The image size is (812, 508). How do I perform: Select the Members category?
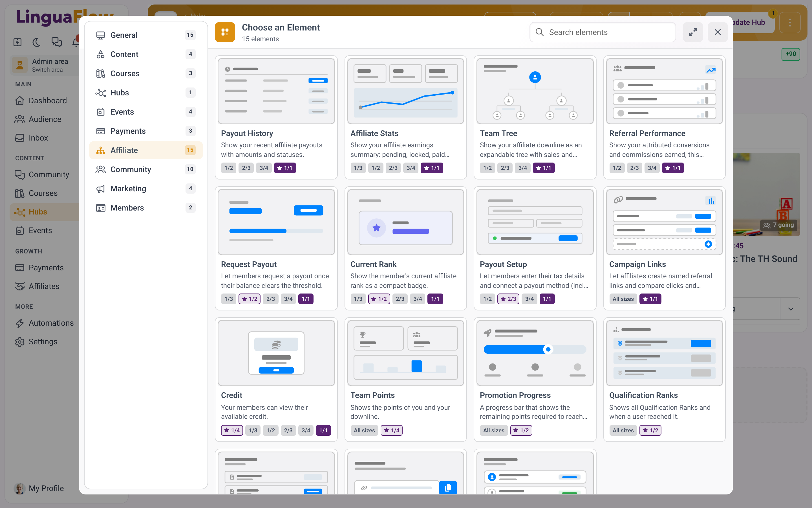(145, 208)
